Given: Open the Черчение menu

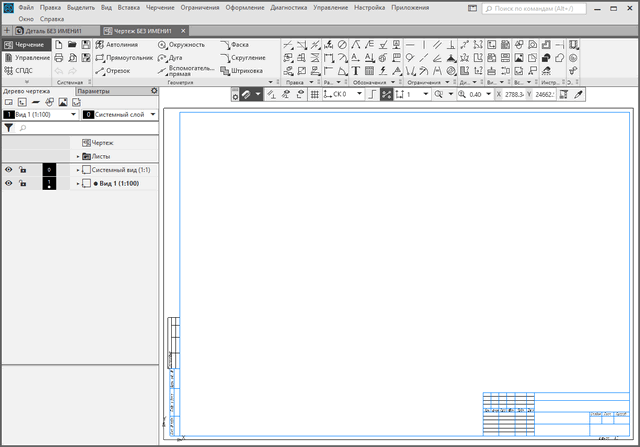Looking at the screenshot, I should [x=159, y=7].
